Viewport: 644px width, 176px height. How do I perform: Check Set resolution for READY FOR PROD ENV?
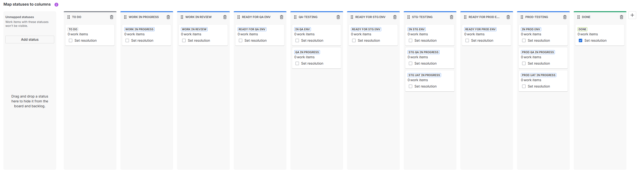pyautogui.click(x=467, y=40)
